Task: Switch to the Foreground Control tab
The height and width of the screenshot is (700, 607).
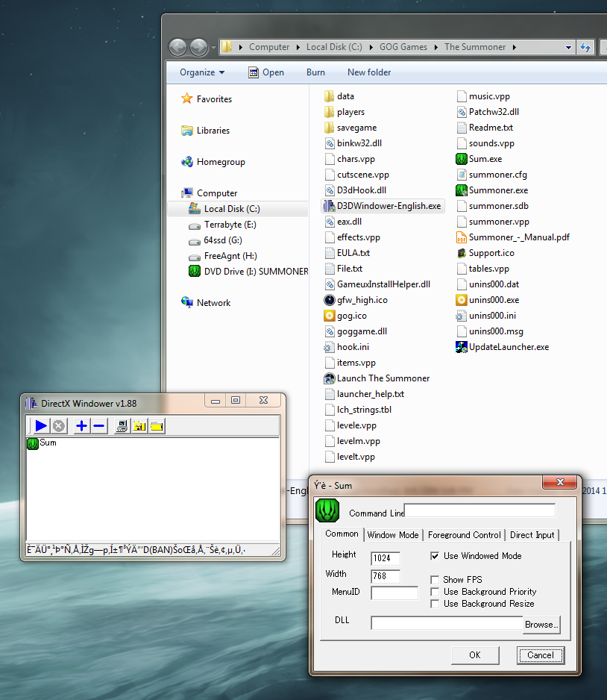Action: point(465,535)
